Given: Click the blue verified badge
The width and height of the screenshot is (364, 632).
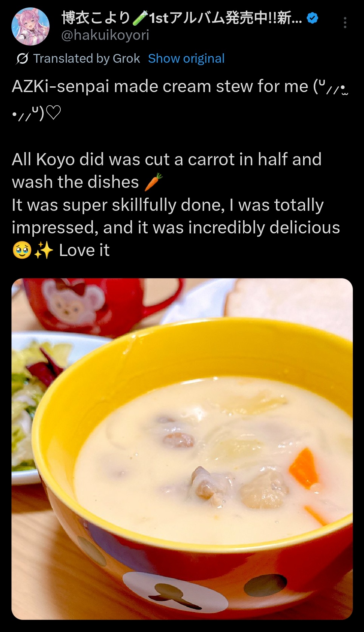Looking at the screenshot, I should click(312, 18).
